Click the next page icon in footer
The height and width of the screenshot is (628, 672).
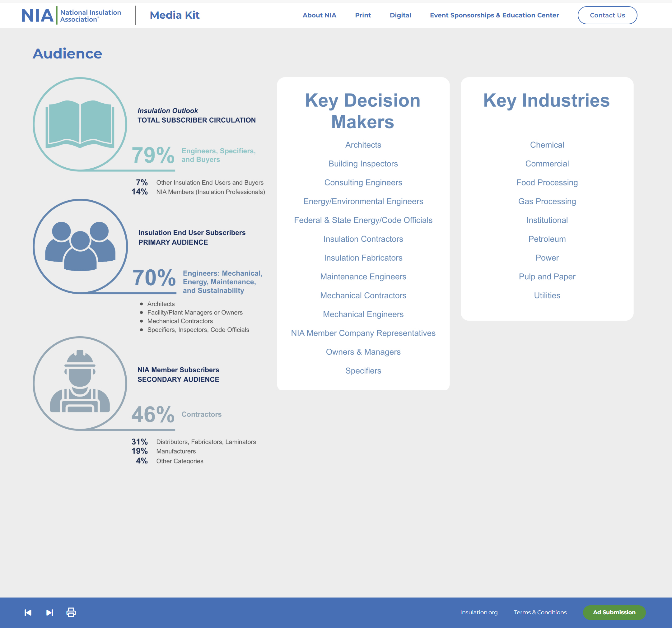pyautogui.click(x=49, y=612)
